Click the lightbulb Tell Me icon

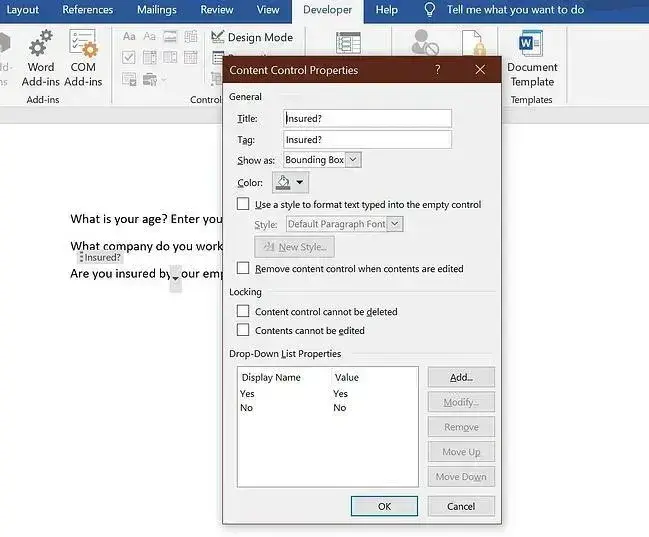(x=430, y=10)
